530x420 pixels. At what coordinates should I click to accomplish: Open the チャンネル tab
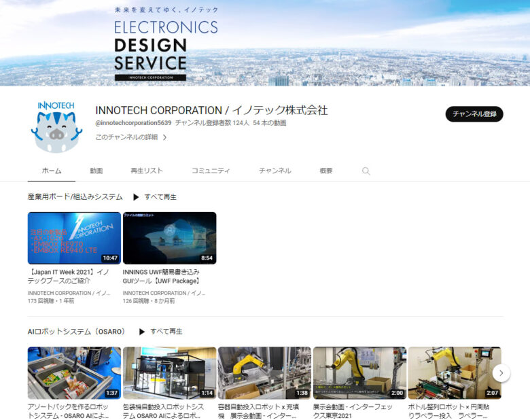pos(275,171)
